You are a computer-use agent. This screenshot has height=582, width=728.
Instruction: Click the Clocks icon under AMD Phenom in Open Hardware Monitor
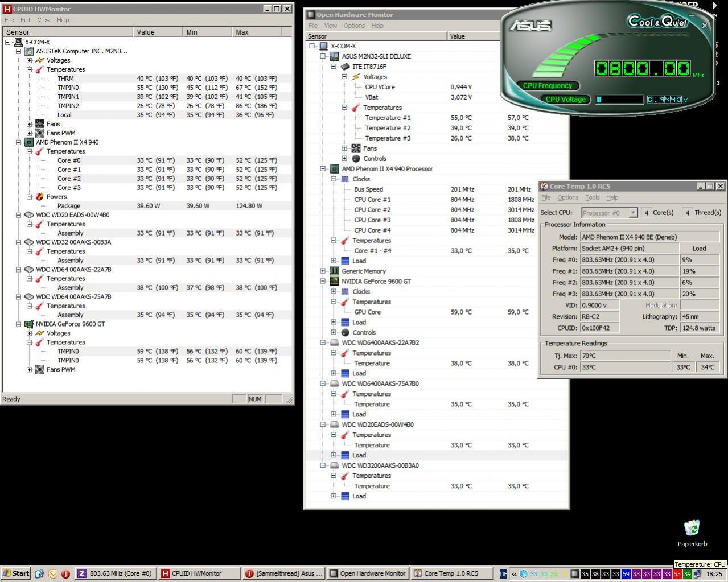pos(345,179)
